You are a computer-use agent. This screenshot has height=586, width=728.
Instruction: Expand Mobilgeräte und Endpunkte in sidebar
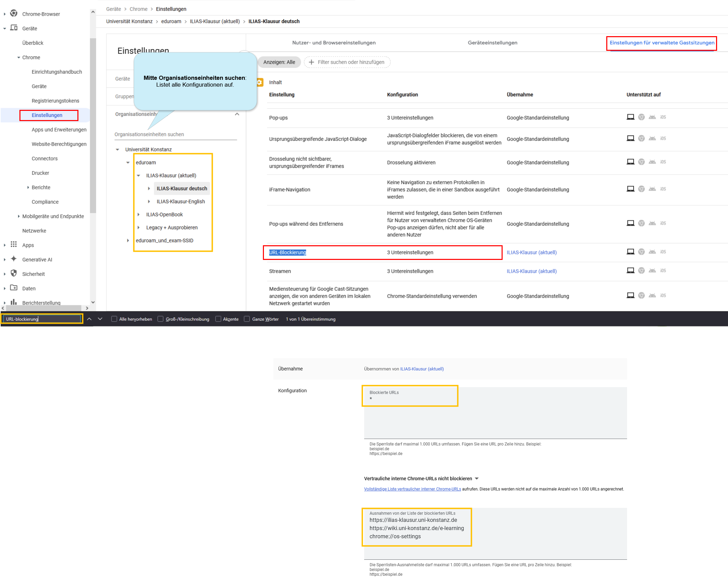point(19,216)
